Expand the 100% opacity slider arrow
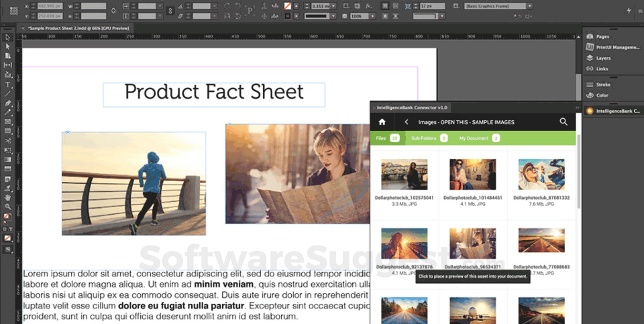The width and height of the screenshot is (644, 324). tap(372, 16)
